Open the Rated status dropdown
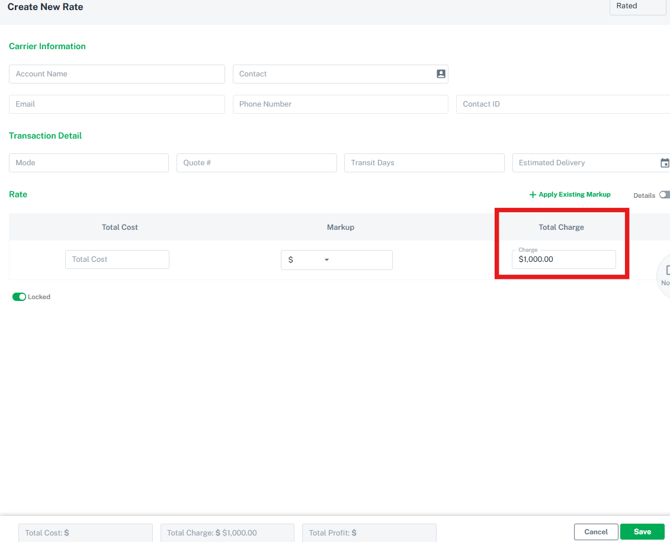 click(638, 7)
